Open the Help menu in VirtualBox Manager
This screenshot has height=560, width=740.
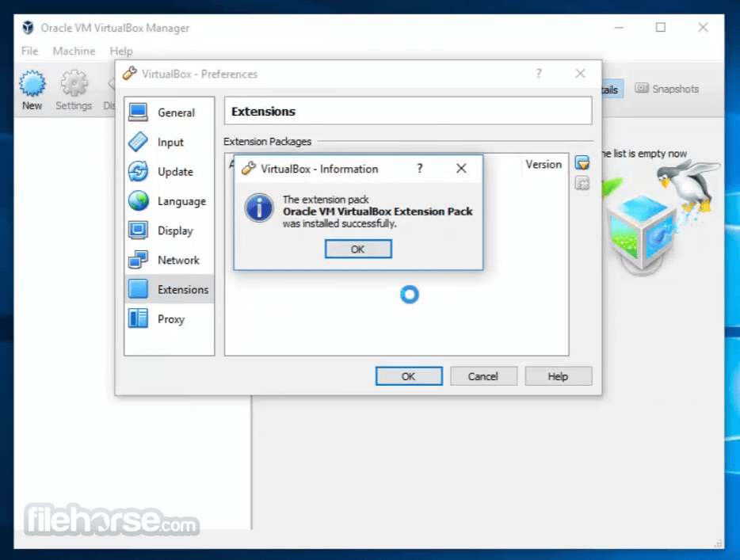121,51
